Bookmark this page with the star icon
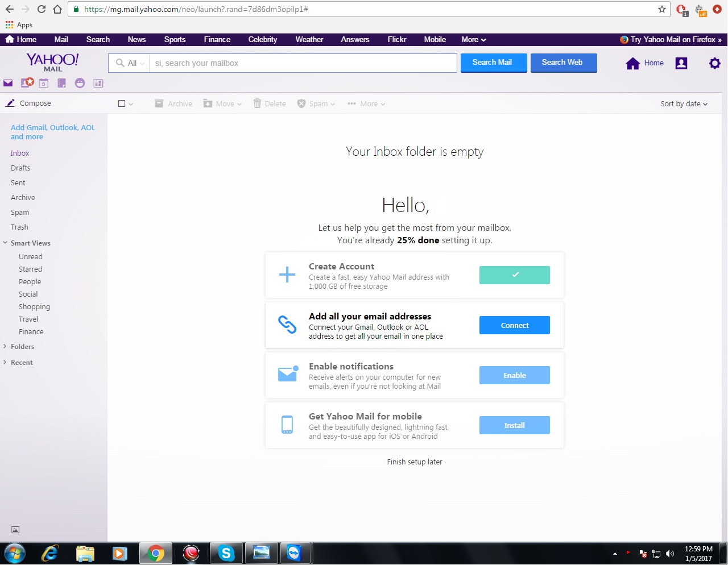Screen dimensions: 728x565 [662, 9]
